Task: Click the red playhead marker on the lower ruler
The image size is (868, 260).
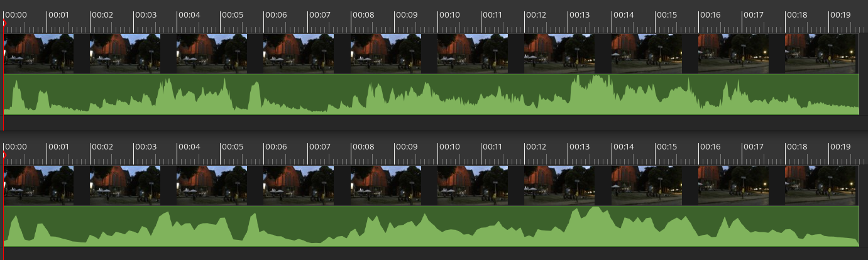Action: (x=4, y=155)
